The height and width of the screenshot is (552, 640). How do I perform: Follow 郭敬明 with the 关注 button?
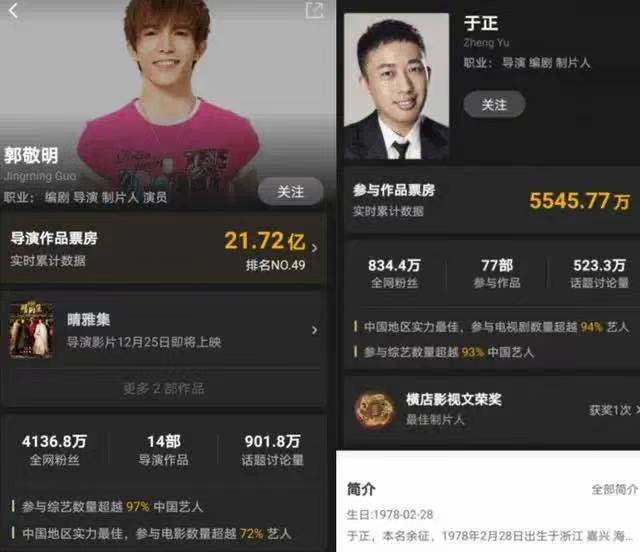[x=290, y=191]
